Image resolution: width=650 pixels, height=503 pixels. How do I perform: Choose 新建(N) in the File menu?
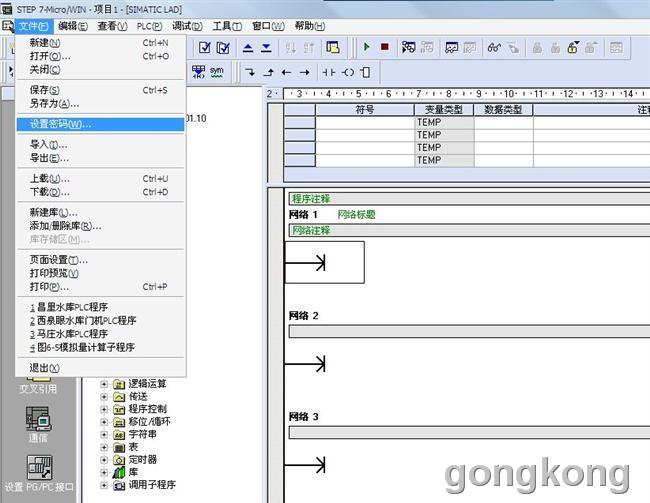(100, 43)
